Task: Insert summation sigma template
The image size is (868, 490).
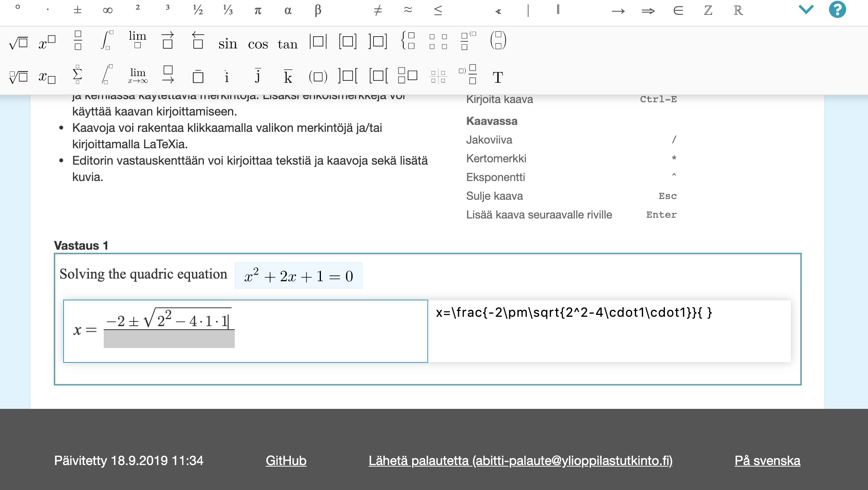Action: pyautogui.click(x=78, y=75)
